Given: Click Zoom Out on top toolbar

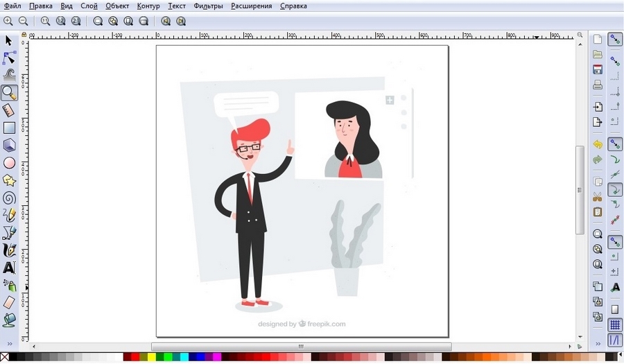Looking at the screenshot, I should pos(24,21).
